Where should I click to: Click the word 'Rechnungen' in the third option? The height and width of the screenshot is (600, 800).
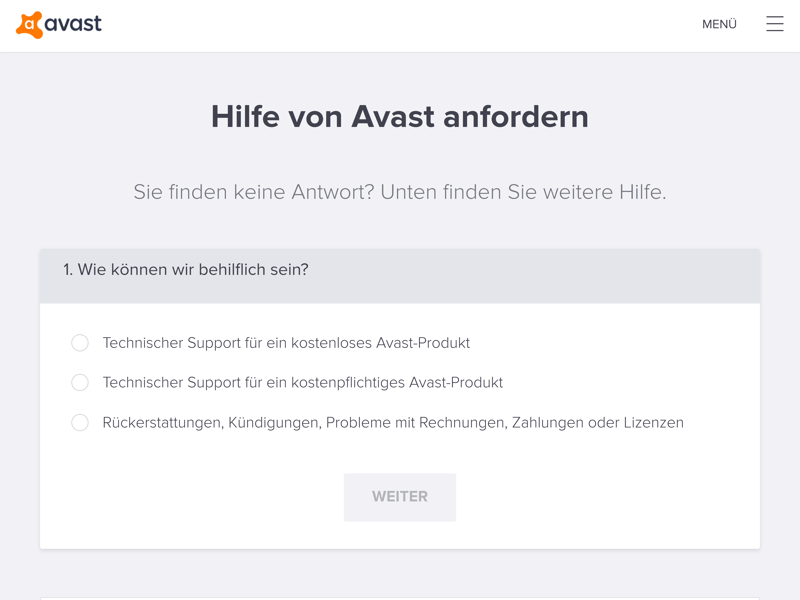[464, 423]
